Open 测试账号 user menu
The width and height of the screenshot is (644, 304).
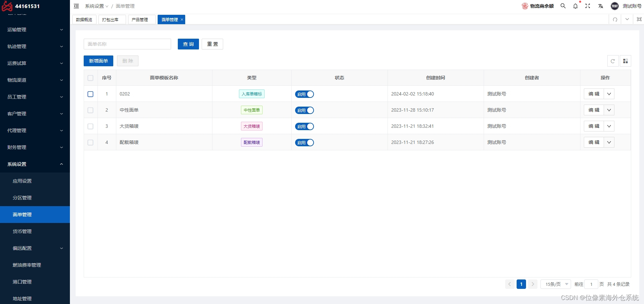tap(632, 6)
